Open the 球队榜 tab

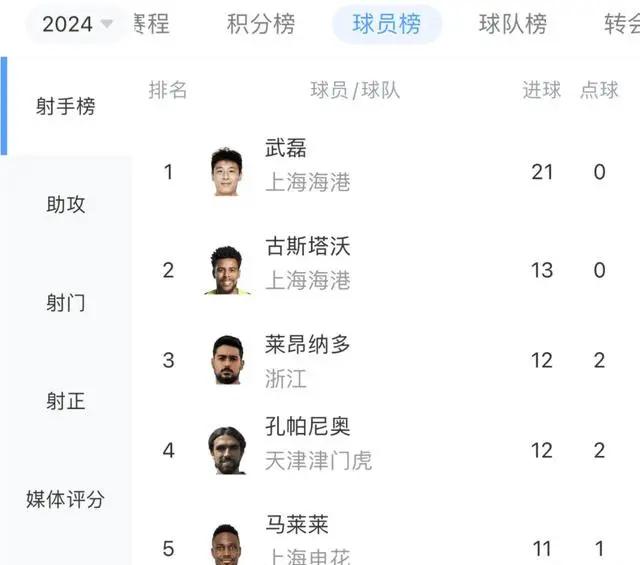[513, 24]
